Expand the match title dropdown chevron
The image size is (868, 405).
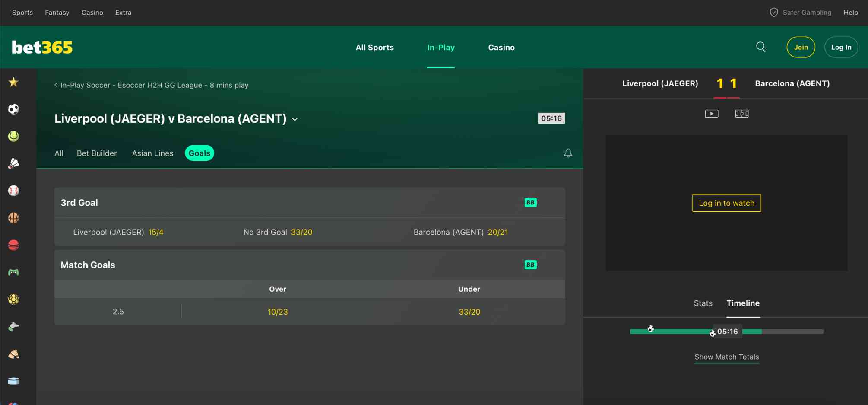295,119
